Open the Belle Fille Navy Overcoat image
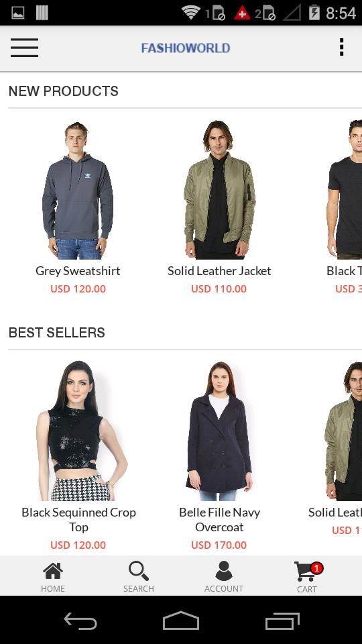This screenshot has height=644, width=362. point(219,431)
